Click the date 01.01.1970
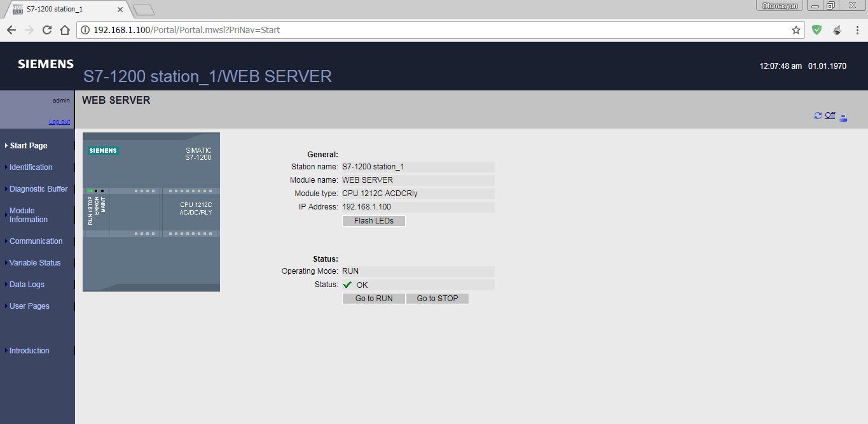868x424 pixels. pyautogui.click(x=827, y=66)
